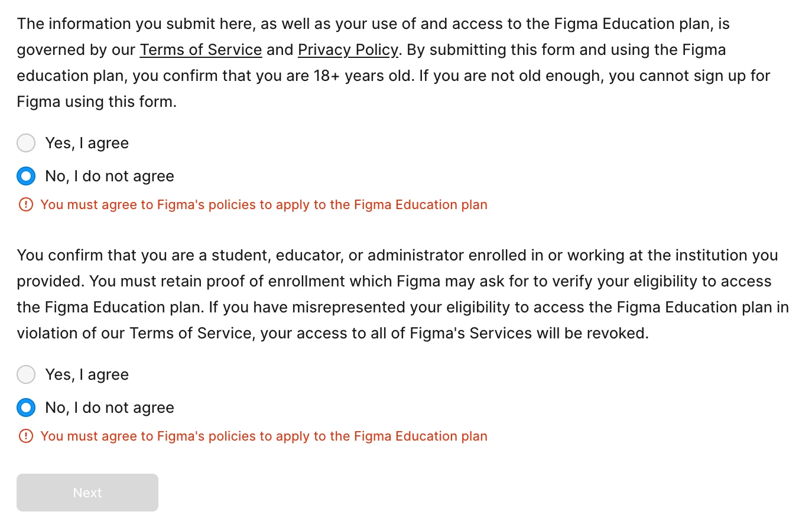Click the first "No, I do not agree" label text
Viewport: 812px width, 528px height.
109,176
